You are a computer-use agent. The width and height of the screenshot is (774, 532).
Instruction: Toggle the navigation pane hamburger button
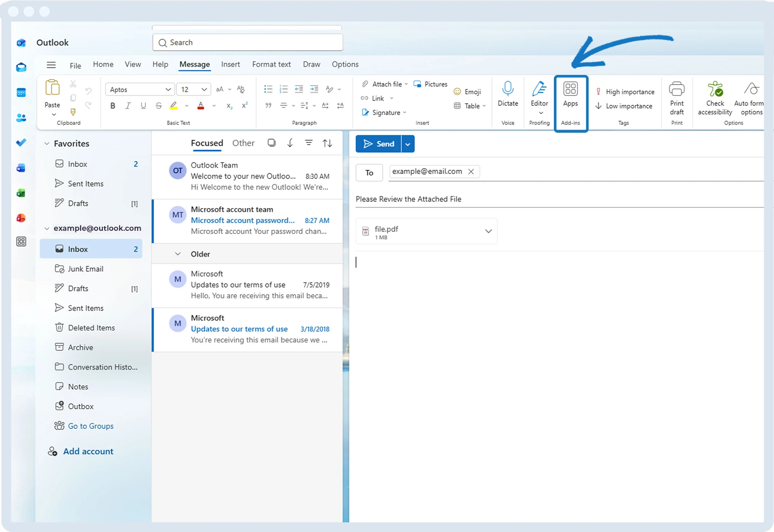[51, 65]
